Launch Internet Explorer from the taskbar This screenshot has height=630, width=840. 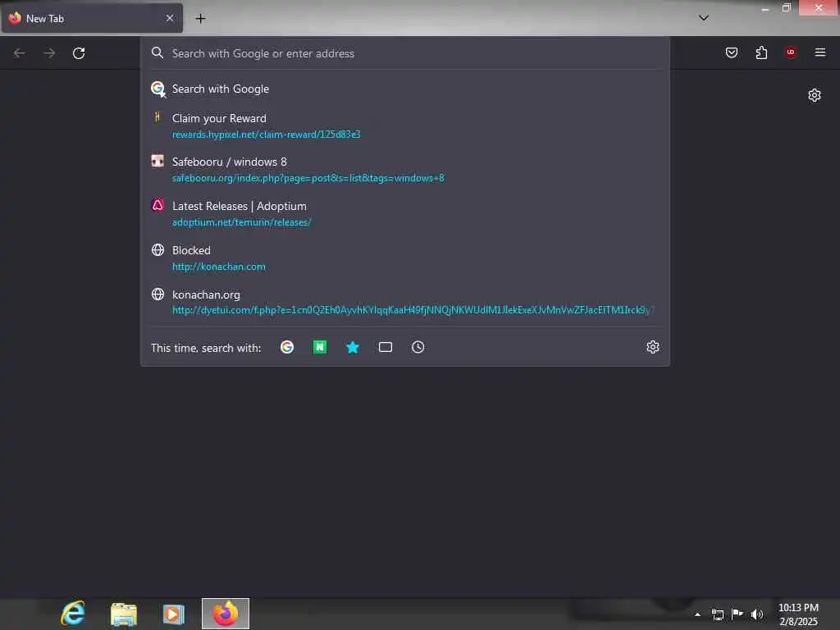[73, 614]
